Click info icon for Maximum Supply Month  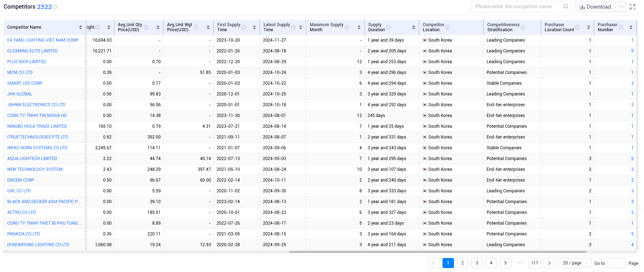click(347, 27)
